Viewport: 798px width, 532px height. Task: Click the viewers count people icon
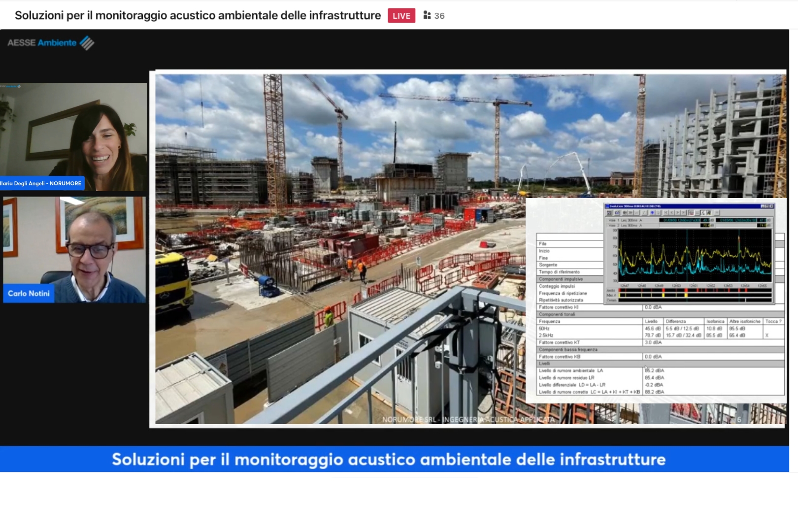427,15
